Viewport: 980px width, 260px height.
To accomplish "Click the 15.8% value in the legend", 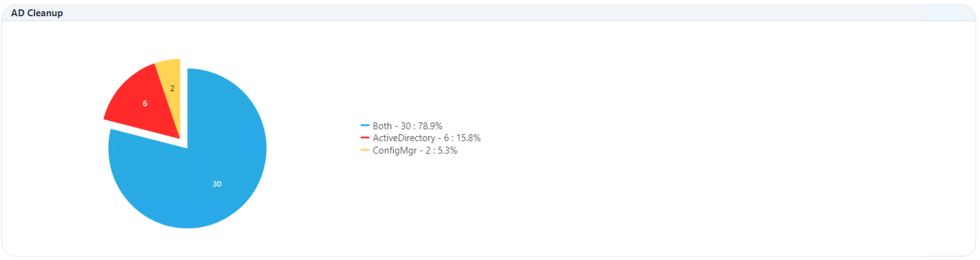I will [468, 138].
